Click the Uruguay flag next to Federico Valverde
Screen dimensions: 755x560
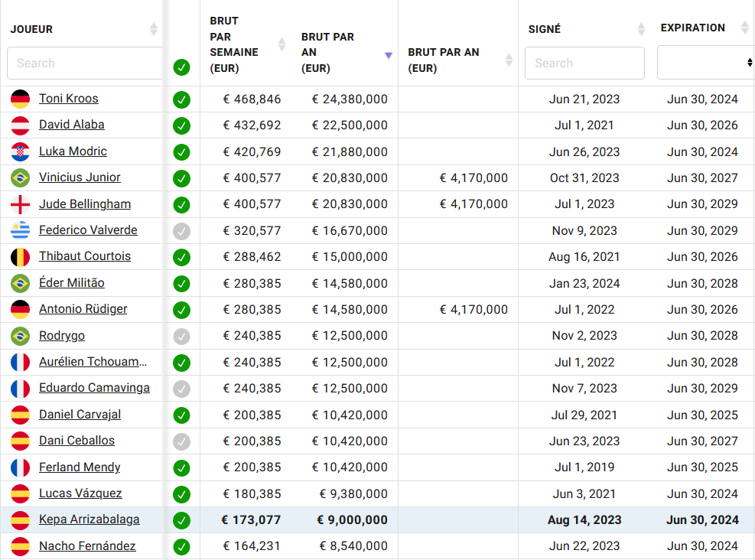coord(20,230)
